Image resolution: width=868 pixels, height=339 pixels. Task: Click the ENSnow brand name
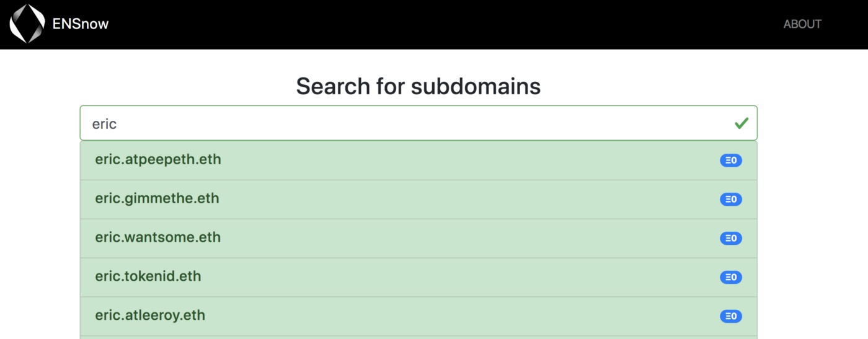[x=81, y=24]
